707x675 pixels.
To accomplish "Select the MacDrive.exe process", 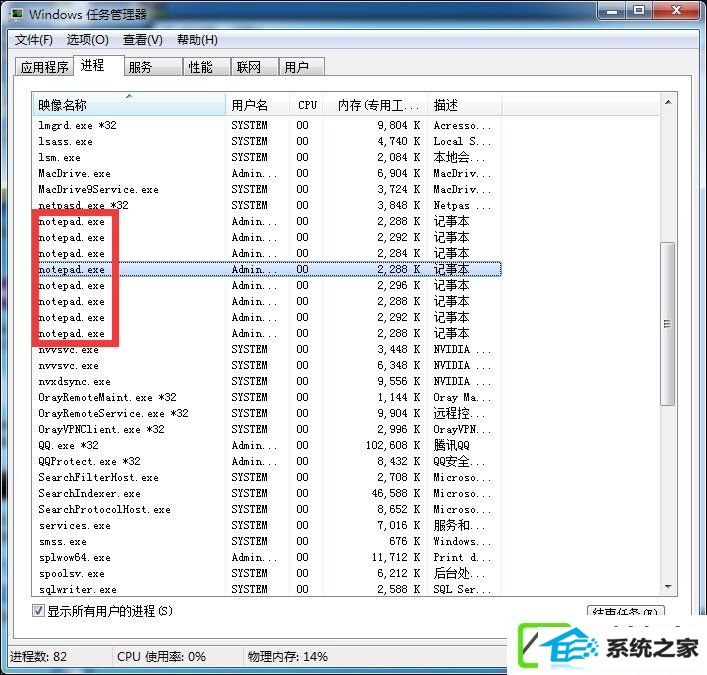I will click(267, 174).
